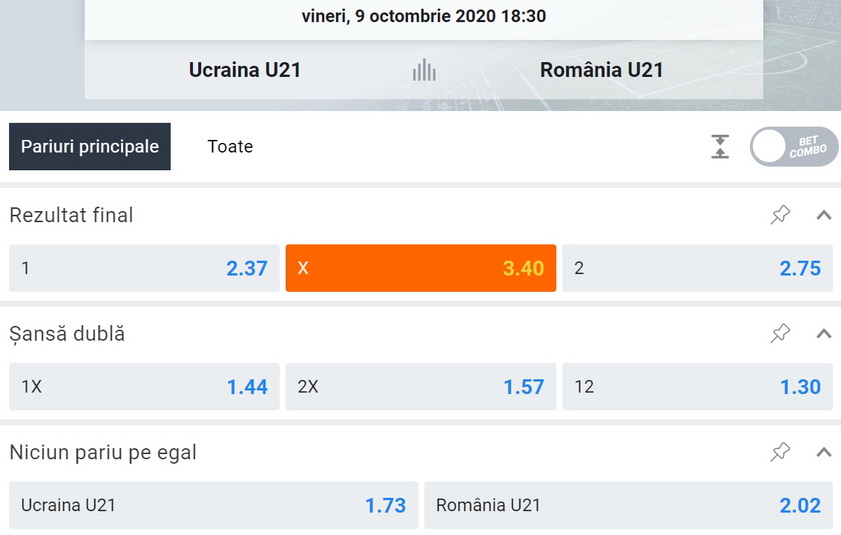Collapse the Rezultat final section
Screen dimensions: 841x535
pyautogui.click(x=824, y=215)
